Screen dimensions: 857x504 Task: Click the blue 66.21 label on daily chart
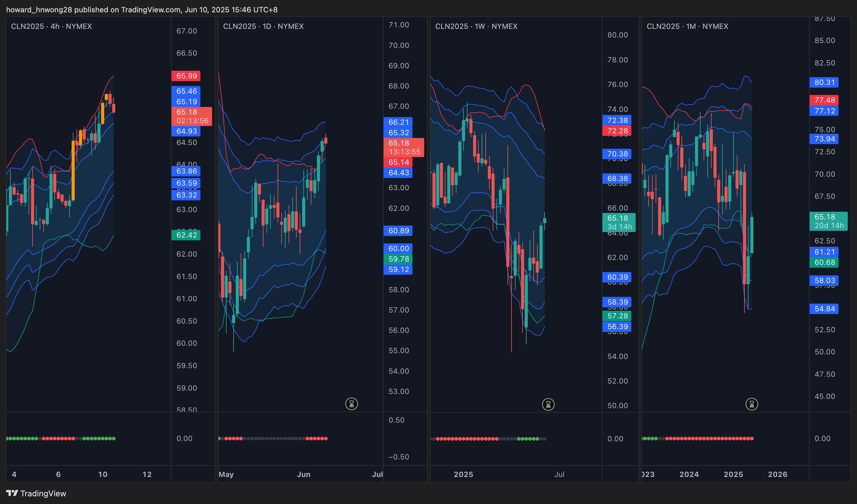(x=398, y=122)
